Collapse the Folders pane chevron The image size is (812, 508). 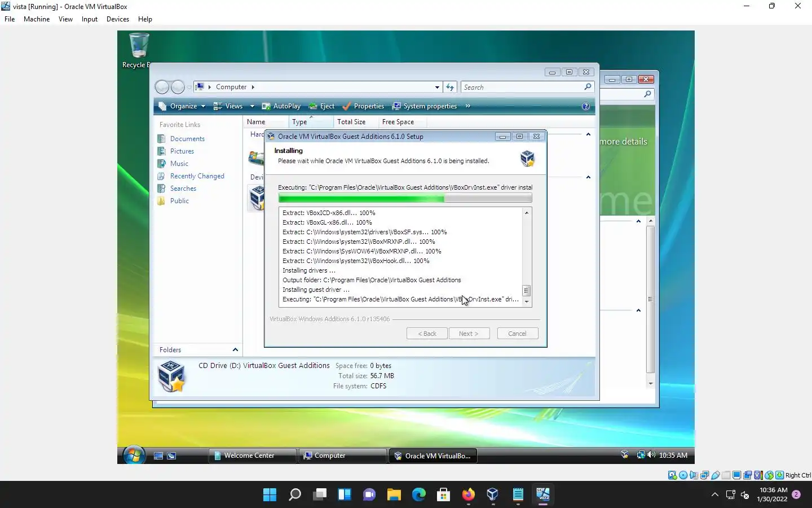[x=235, y=350]
